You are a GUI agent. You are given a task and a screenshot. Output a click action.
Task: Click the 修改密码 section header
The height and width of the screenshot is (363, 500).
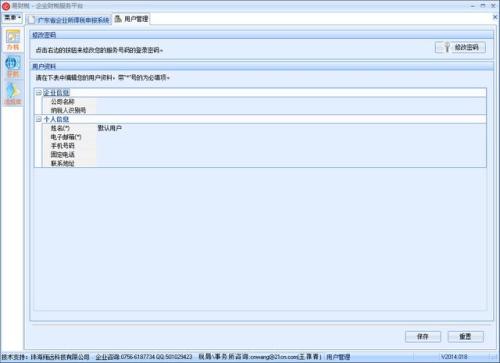tap(262, 35)
